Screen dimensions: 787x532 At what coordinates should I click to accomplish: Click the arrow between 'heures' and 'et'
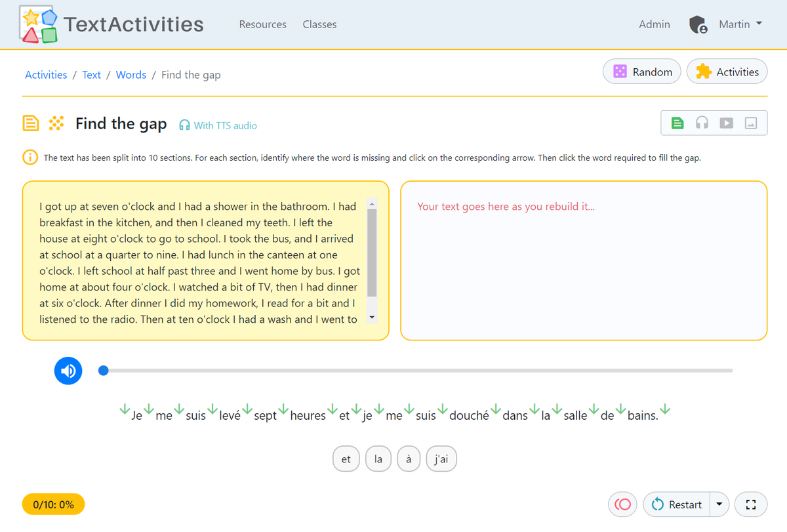pos(333,409)
